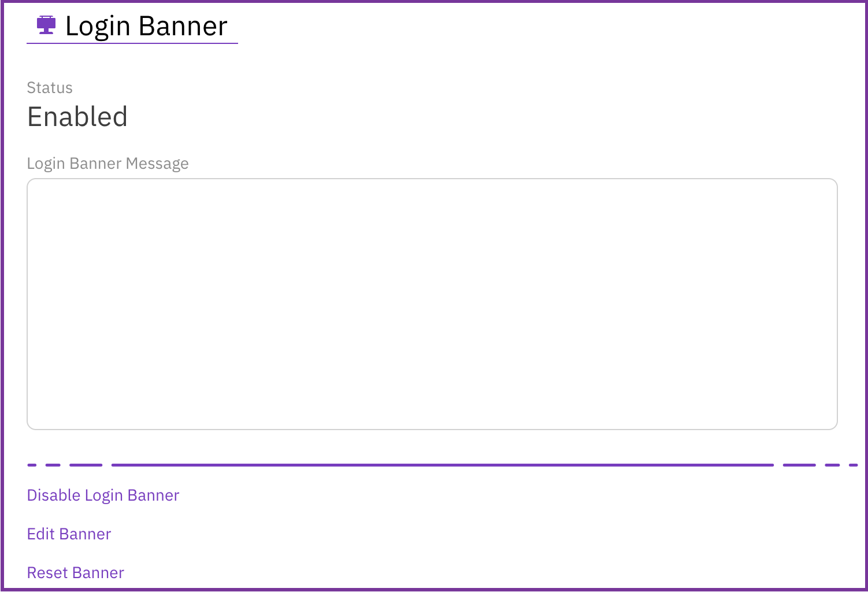Click the Login Banner Message label
The image size is (868, 592).
tap(107, 164)
